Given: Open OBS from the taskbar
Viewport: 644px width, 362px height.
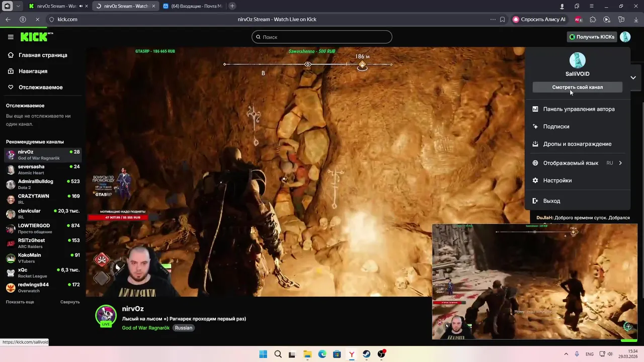Looking at the screenshot, I should point(381,354).
